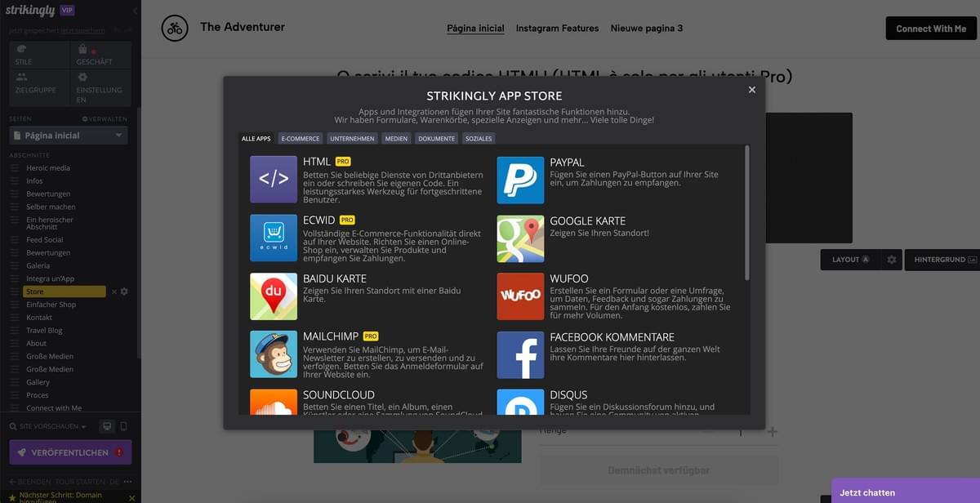
Task: Click the drag handle of Heroic media
Action: coord(15,168)
